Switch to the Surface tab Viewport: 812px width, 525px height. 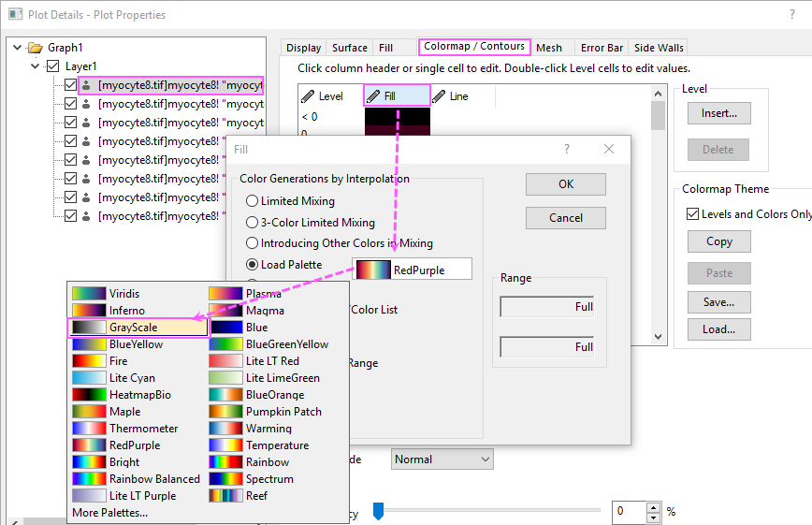pyautogui.click(x=350, y=48)
